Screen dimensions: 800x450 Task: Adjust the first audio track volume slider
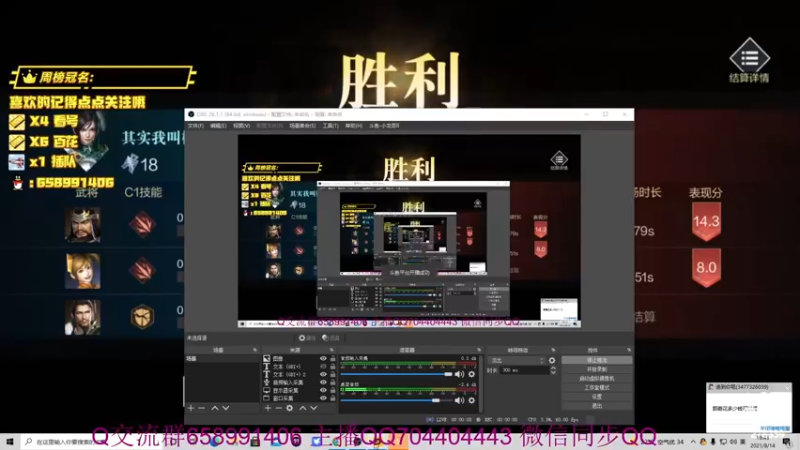[x=396, y=374]
